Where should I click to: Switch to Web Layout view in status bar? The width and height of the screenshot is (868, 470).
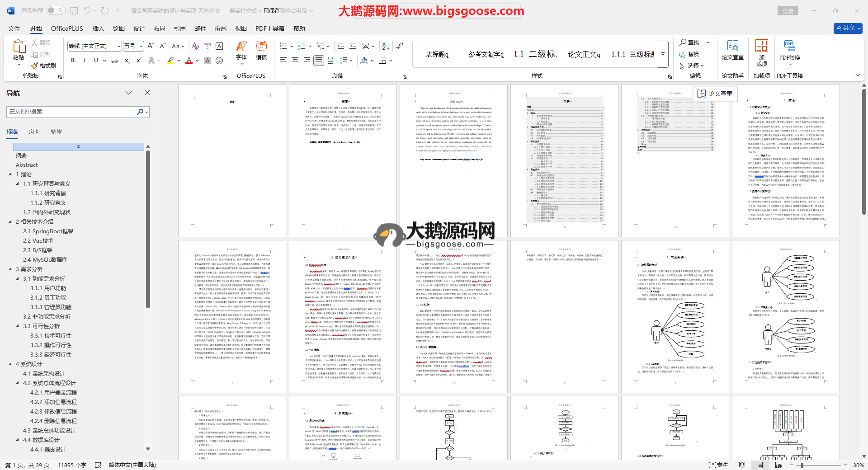tap(778, 465)
